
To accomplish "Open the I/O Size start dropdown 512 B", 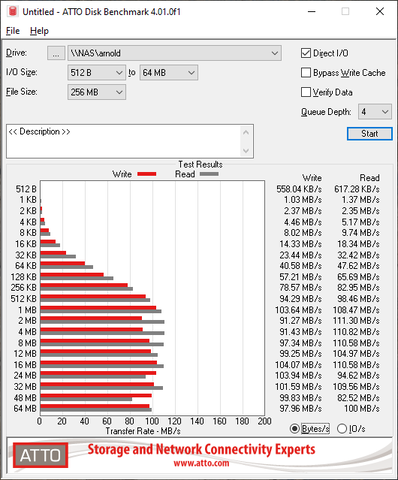I will (97, 73).
